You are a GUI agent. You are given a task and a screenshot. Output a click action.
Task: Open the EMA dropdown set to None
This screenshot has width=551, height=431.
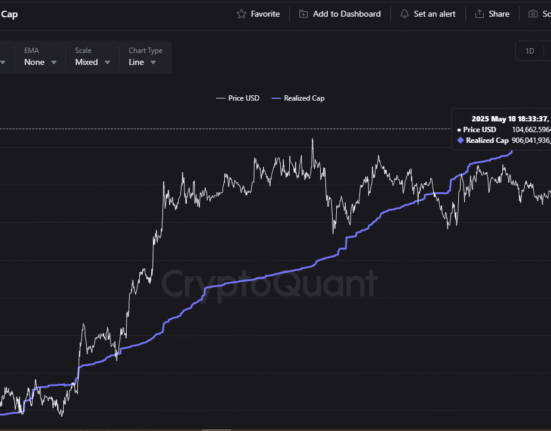click(40, 62)
